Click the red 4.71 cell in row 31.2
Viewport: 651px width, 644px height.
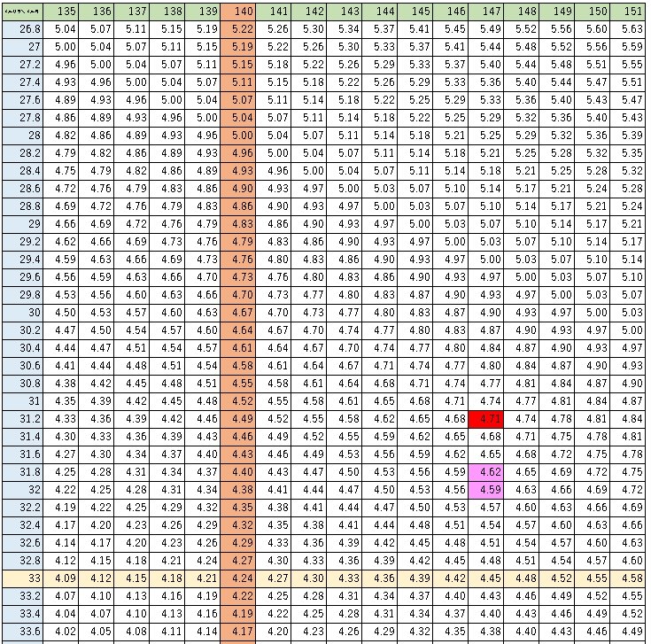coord(485,419)
